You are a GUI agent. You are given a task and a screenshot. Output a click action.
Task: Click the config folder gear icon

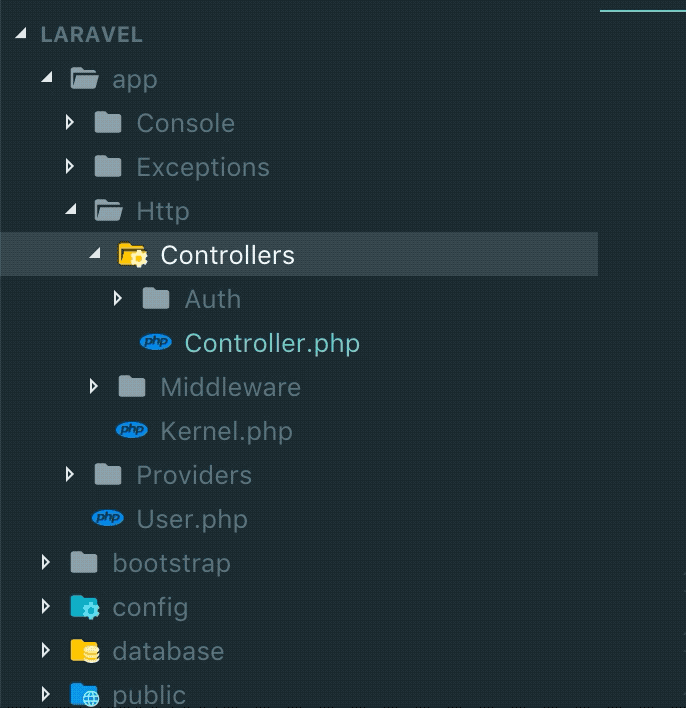click(85, 607)
